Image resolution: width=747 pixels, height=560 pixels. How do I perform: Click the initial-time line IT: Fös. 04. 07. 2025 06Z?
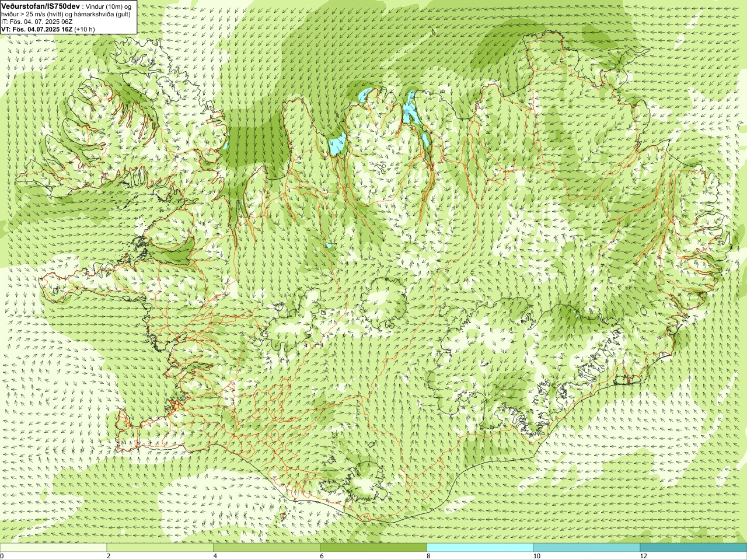[x=37, y=21]
